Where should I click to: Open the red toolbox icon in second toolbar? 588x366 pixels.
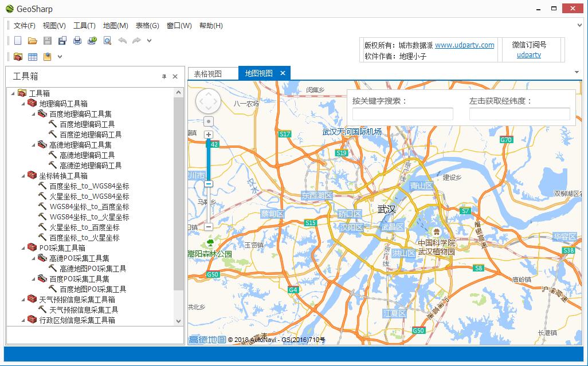coord(18,57)
